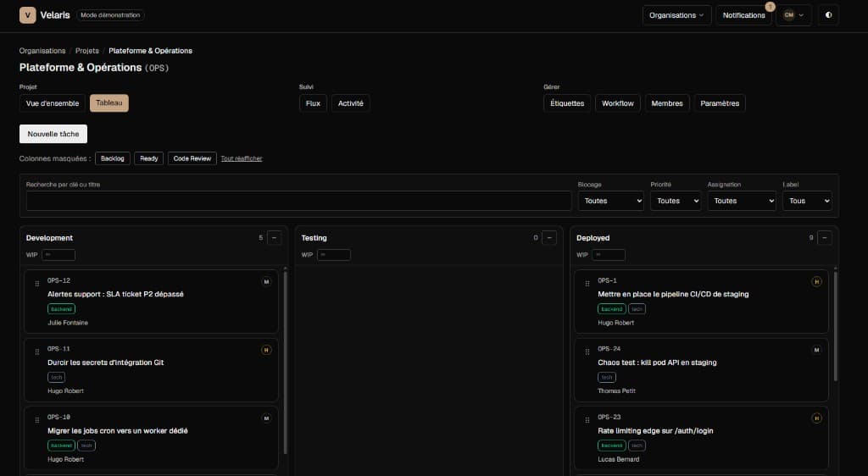Click the notification count badge
Screen dimensions: 868x476
[x=770, y=7]
